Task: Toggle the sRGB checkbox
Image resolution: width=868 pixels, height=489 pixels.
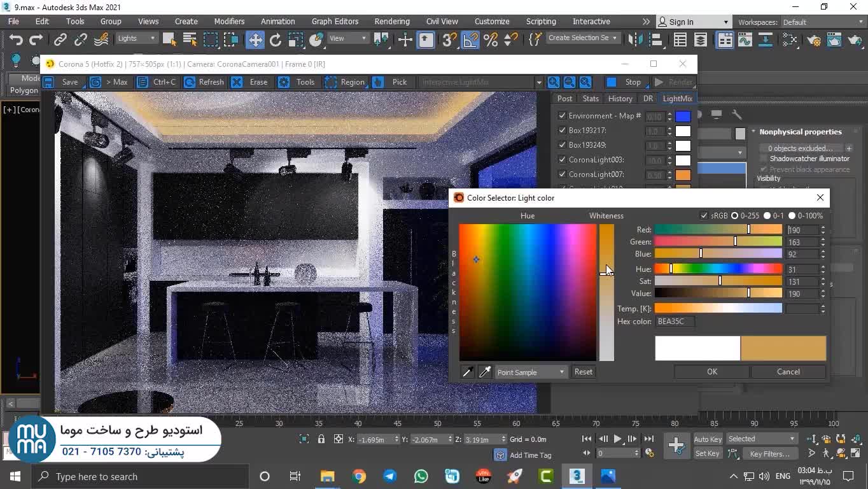Action: (704, 216)
